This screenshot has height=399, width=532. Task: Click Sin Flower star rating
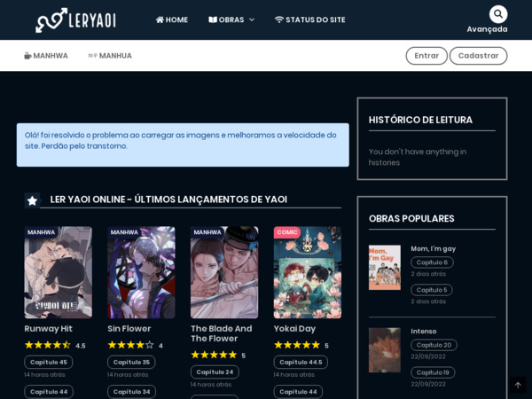(x=130, y=345)
